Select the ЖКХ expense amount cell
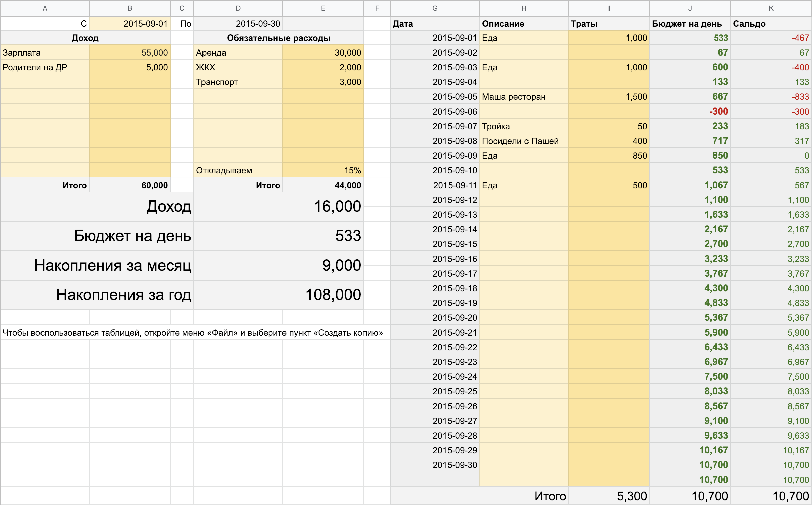Image resolution: width=812 pixels, height=505 pixels. pyautogui.click(x=323, y=67)
